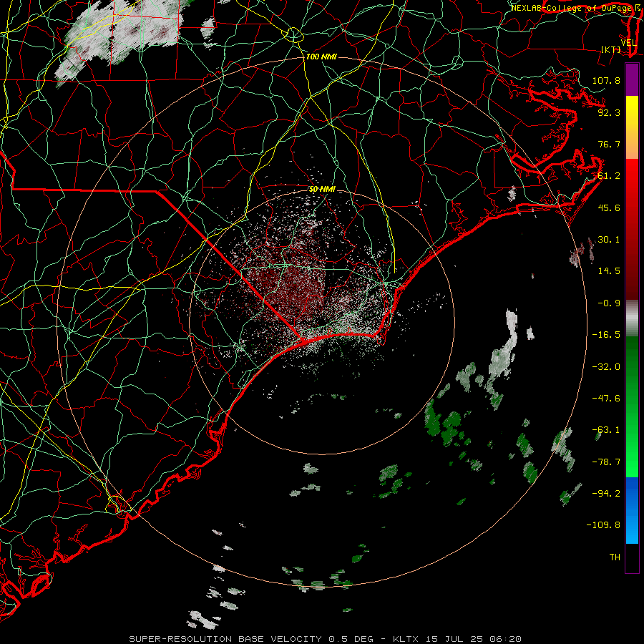The width and height of the screenshot is (644, 644).
Task: Select the 92.3 value on the velocity scale
Action: click(609, 112)
